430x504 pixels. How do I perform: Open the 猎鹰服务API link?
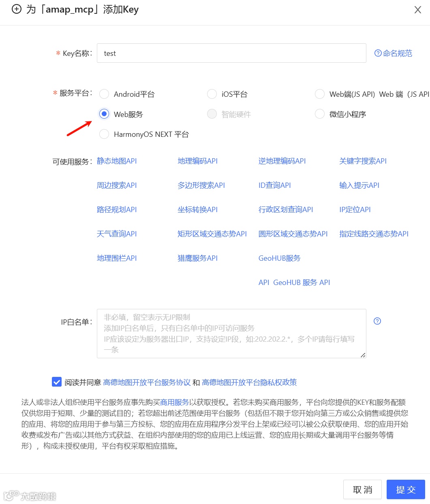click(x=197, y=258)
